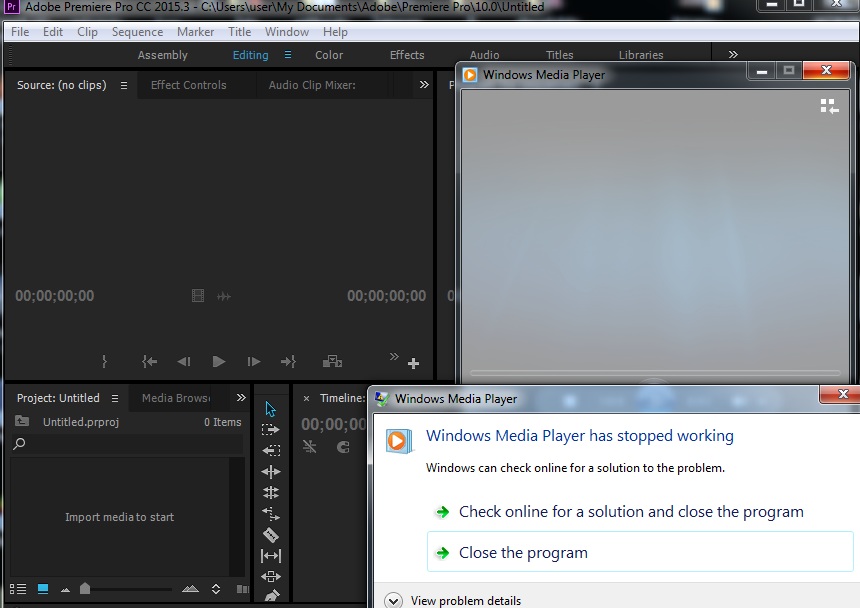
Task: Click the Button Editor plus icon
Action: (414, 363)
